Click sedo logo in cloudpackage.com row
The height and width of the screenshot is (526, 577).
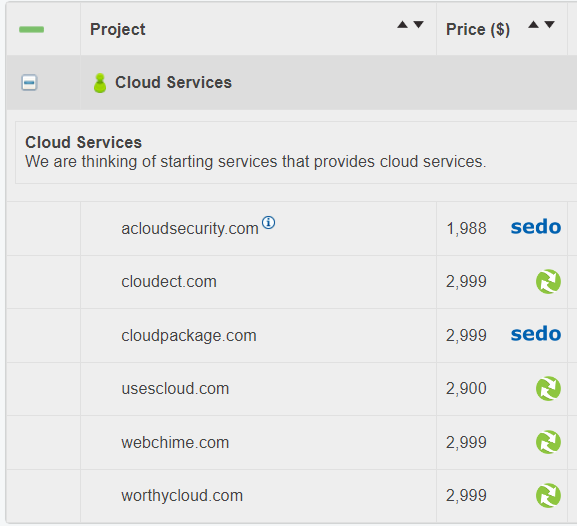pyautogui.click(x=536, y=334)
